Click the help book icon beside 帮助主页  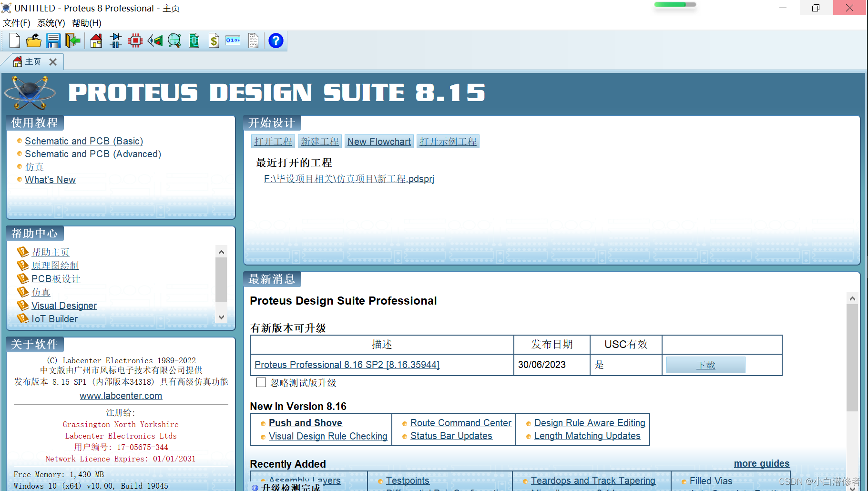(23, 252)
